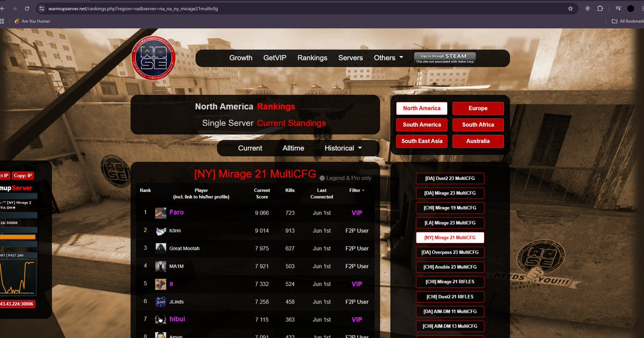
Task: Open Great Mootah's player profile link
Action: tap(184, 249)
